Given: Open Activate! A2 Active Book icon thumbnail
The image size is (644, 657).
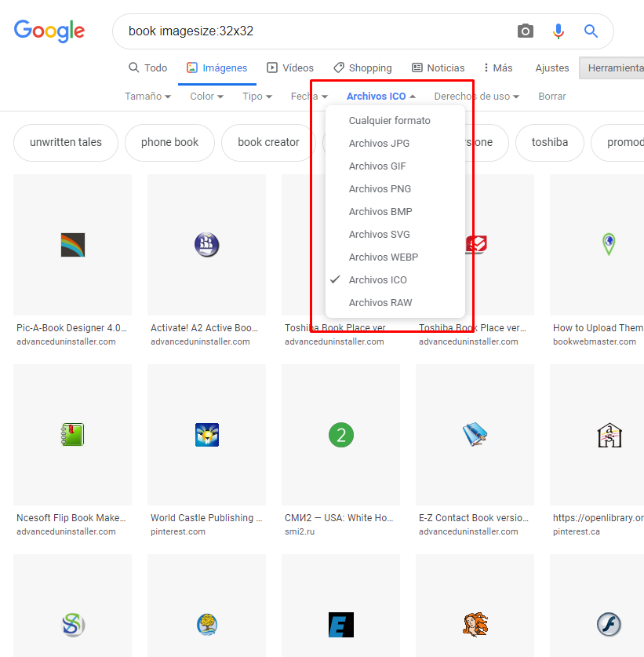Looking at the screenshot, I should click(206, 245).
